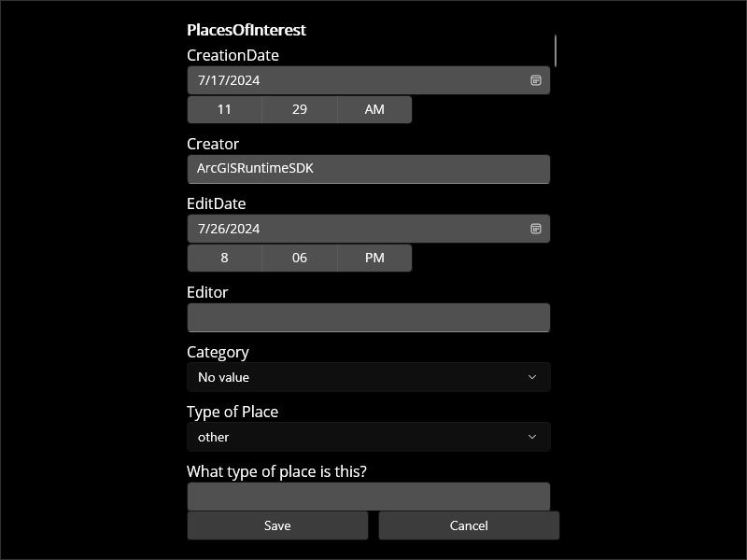
Task: Expand the Category dropdown chevron
Action: pos(532,377)
